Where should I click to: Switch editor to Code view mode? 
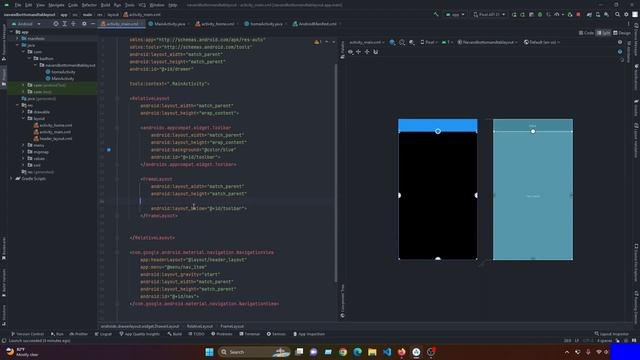[x=586, y=33]
